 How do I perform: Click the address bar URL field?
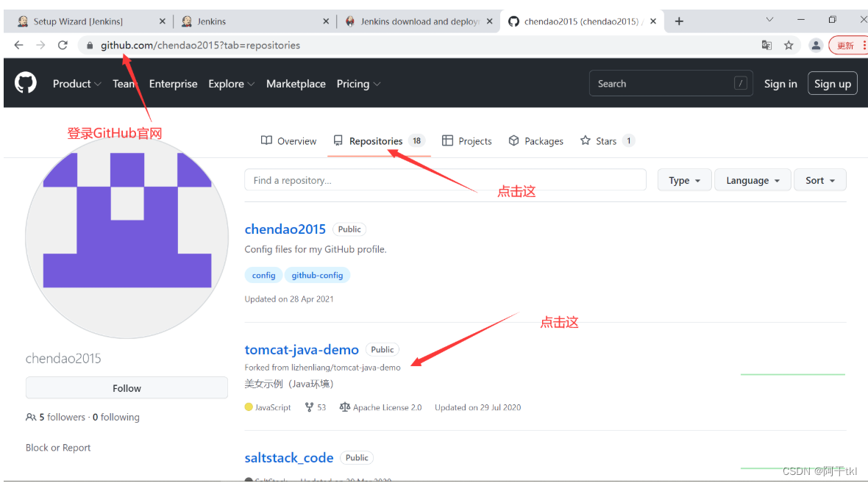(x=421, y=46)
